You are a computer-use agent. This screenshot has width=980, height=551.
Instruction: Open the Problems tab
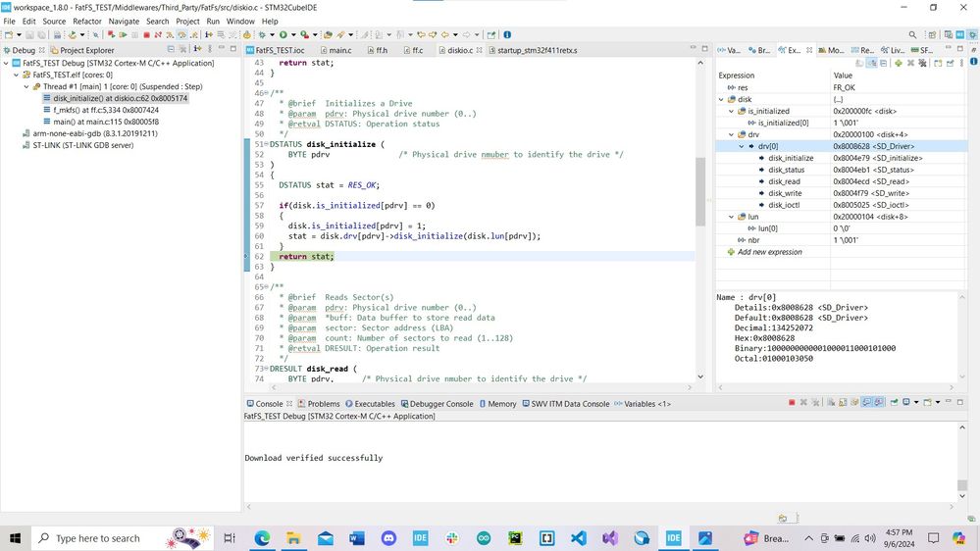coord(319,404)
